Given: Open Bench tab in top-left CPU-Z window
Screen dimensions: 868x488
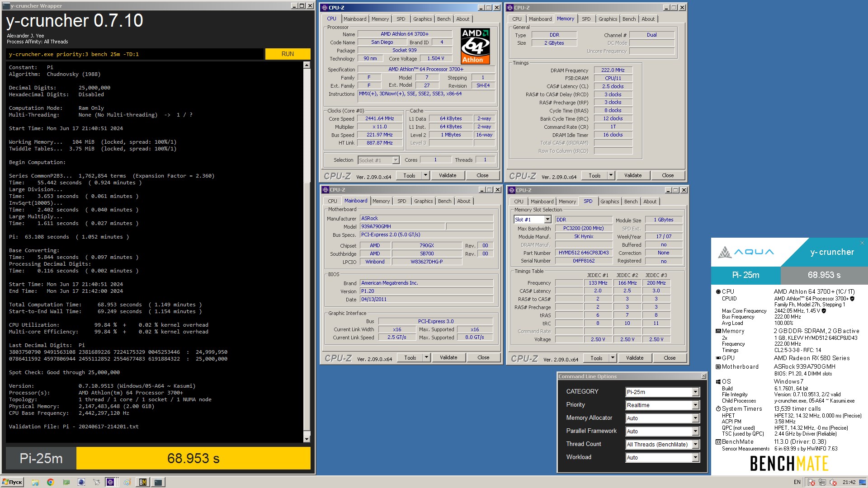Looking at the screenshot, I should coord(443,19).
